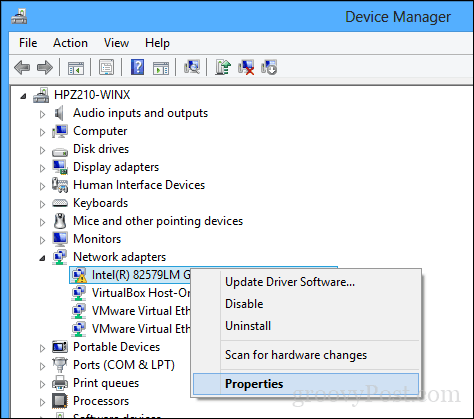This screenshot has height=419, width=474.
Task: Choose Uninstall in the context menu
Action: (306, 326)
